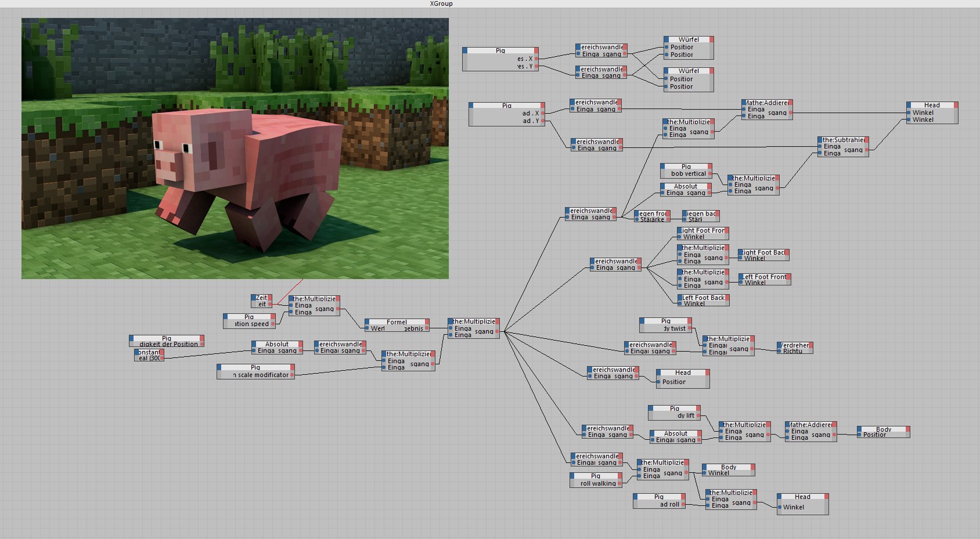
Task: Select the Left Foot Back node title
Action: click(703, 298)
